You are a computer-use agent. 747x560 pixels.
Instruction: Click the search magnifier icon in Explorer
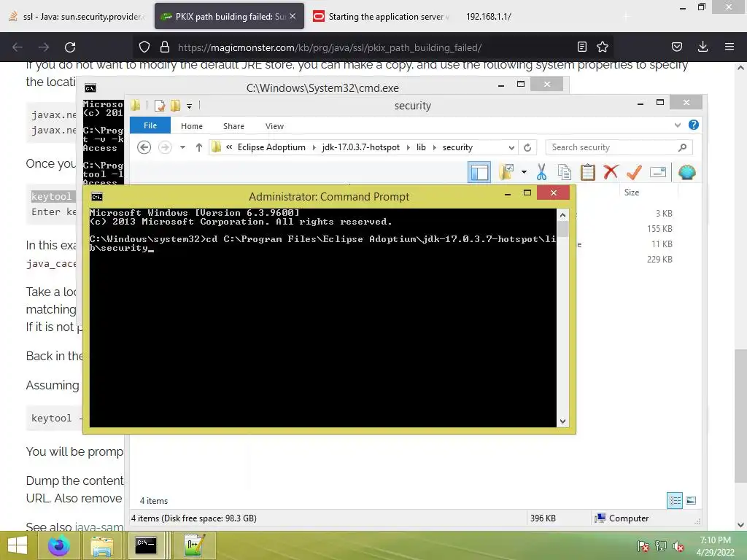(682, 147)
